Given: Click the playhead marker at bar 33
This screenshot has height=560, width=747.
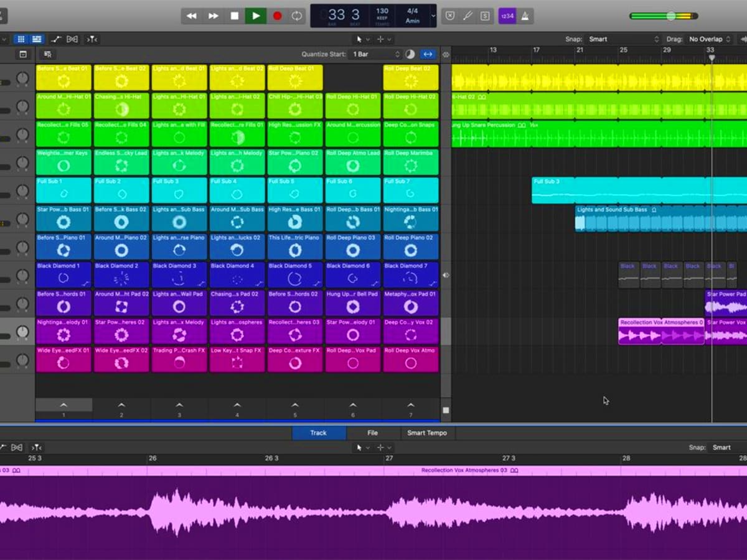Looking at the screenshot, I should tap(712, 56).
